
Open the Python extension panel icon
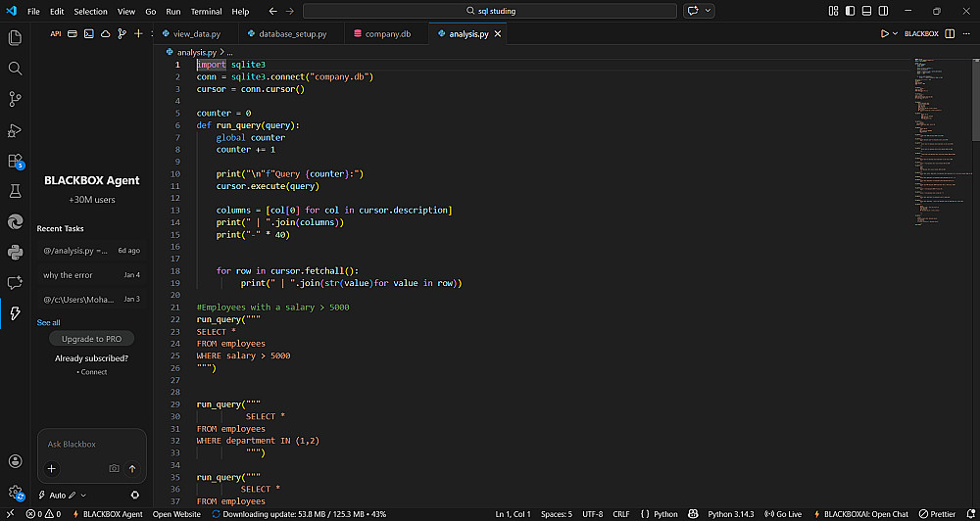tap(15, 252)
